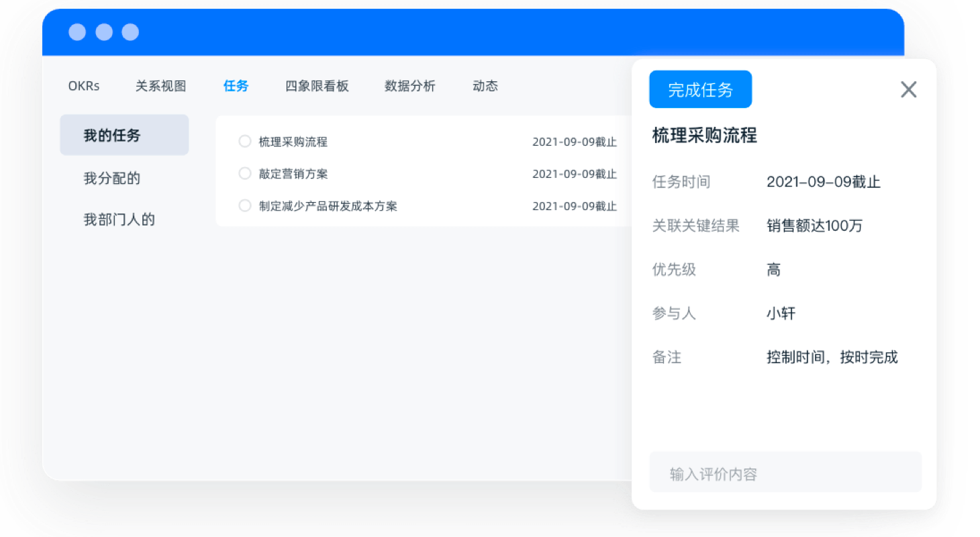Edit 任务时间 deadline in detail panel
Screen dimensions: 980x537
[x=823, y=183]
